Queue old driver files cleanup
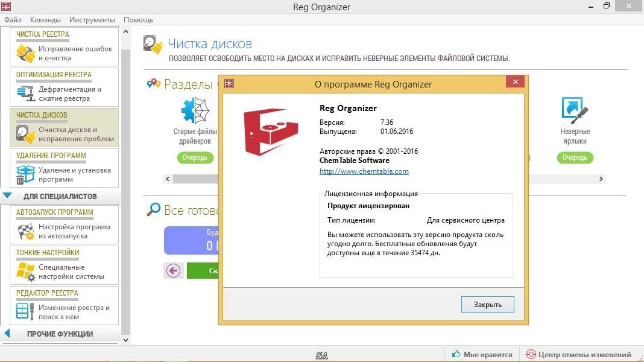Screen dimensions: 644x362 tap(195, 157)
